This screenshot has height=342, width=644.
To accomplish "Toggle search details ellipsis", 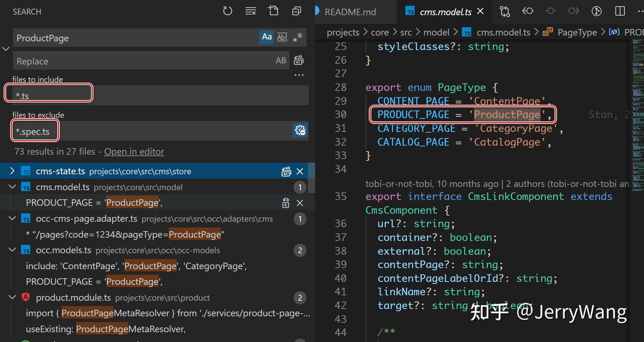I will click(299, 75).
